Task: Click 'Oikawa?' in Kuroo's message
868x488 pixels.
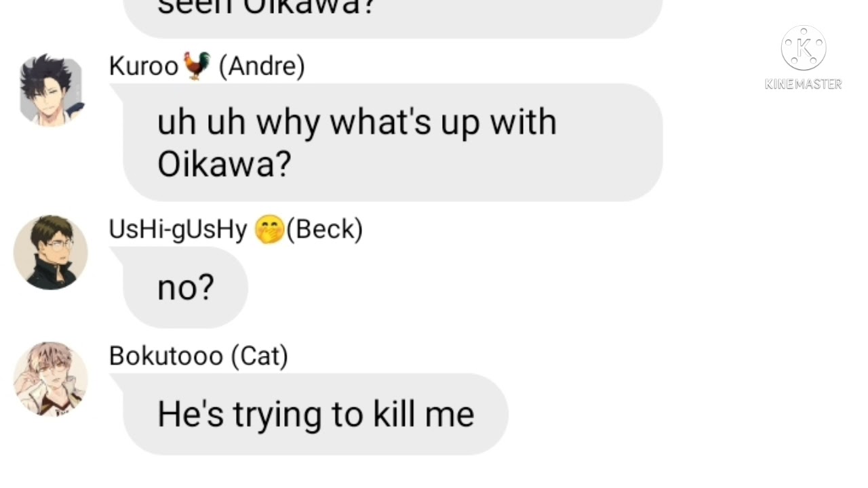Action: click(x=224, y=163)
